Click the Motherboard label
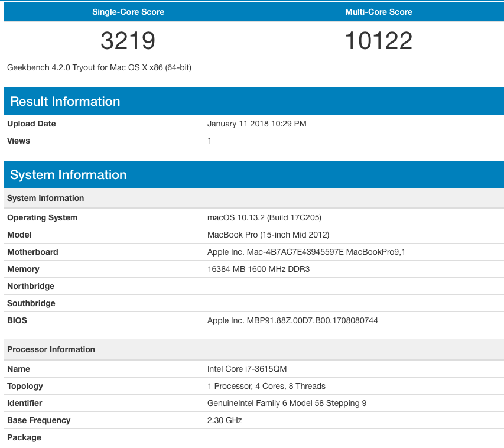 [32, 252]
